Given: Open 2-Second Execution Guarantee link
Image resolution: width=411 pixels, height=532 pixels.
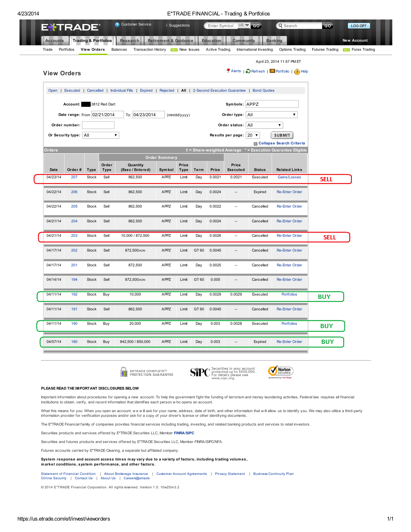Looking at the screenshot, I should pos(219,91).
